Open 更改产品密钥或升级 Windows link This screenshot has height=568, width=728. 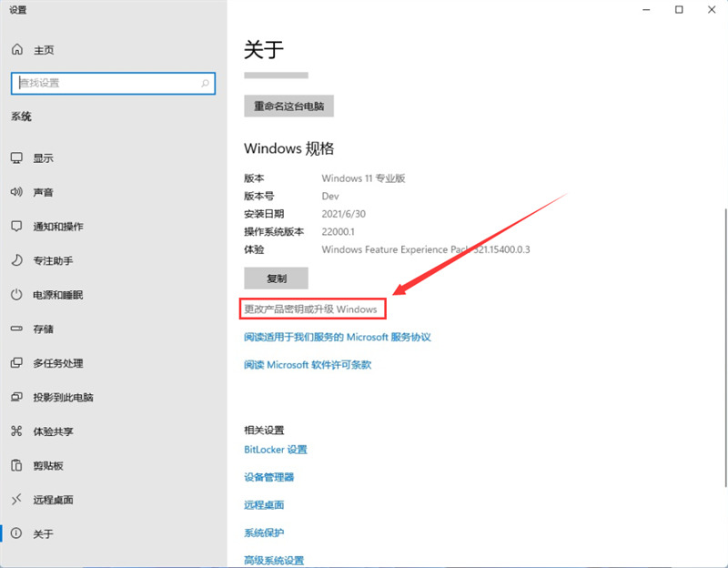(x=314, y=309)
